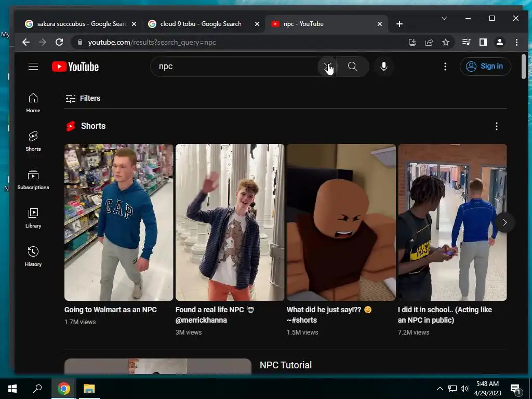Screen dimensions: 532x399
Task: Close the sakura succcubus tab
Action: (134, 24)
